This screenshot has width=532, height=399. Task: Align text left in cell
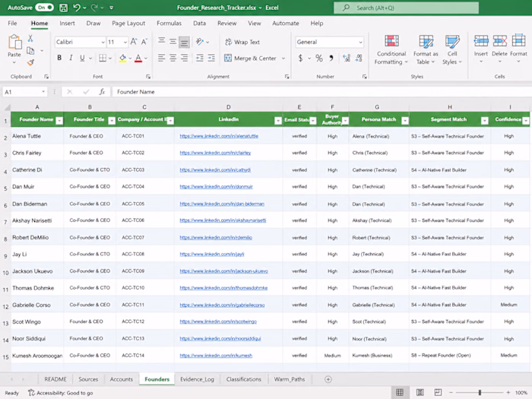tap(161, 58)
